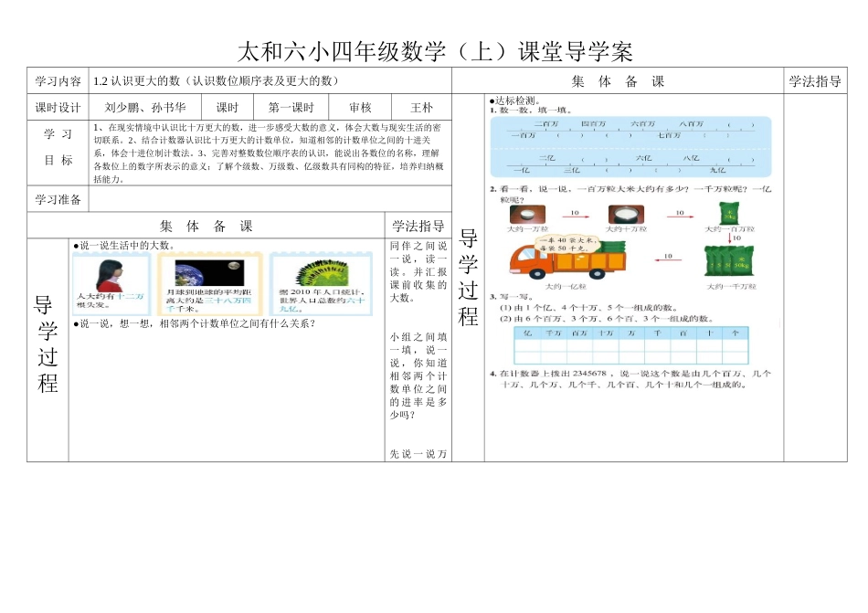Click guidance text 同伴之间说一说
Viewport: 868px width, 613px height.
click(418, 271)
